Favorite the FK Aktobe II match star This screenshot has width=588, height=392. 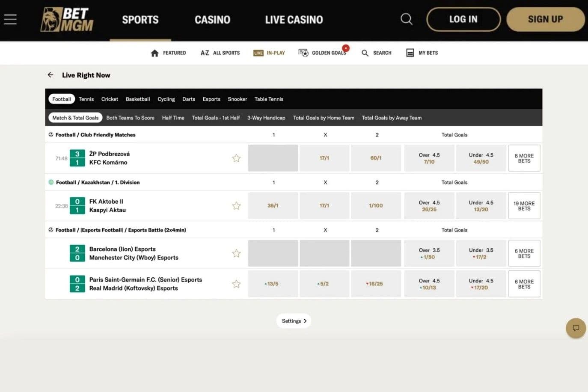tap(236, 206)
